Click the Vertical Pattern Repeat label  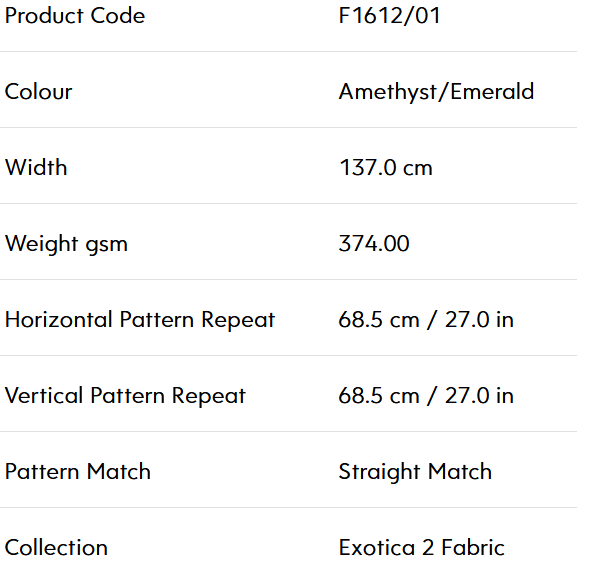pyautogui.click(x=125, y=397)
